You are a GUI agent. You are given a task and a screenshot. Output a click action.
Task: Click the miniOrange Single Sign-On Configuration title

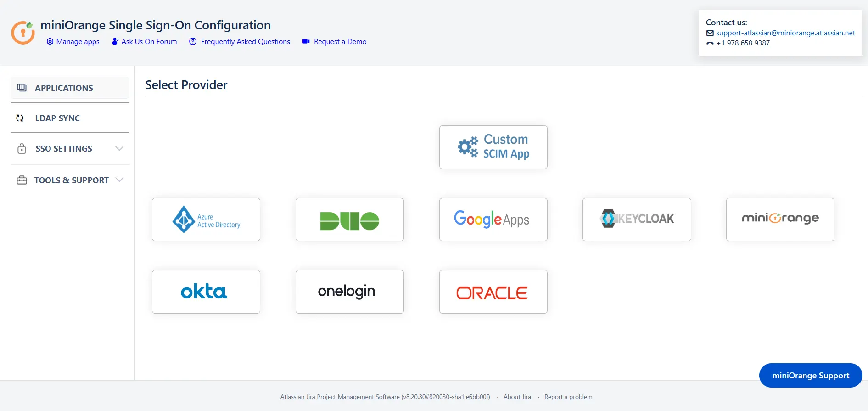point(156,25)
